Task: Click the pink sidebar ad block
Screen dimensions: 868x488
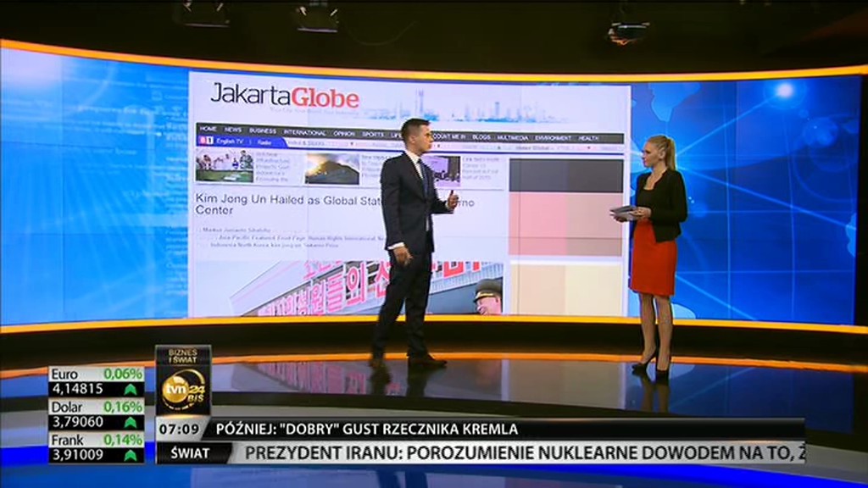Action: [x=566, y=225]
